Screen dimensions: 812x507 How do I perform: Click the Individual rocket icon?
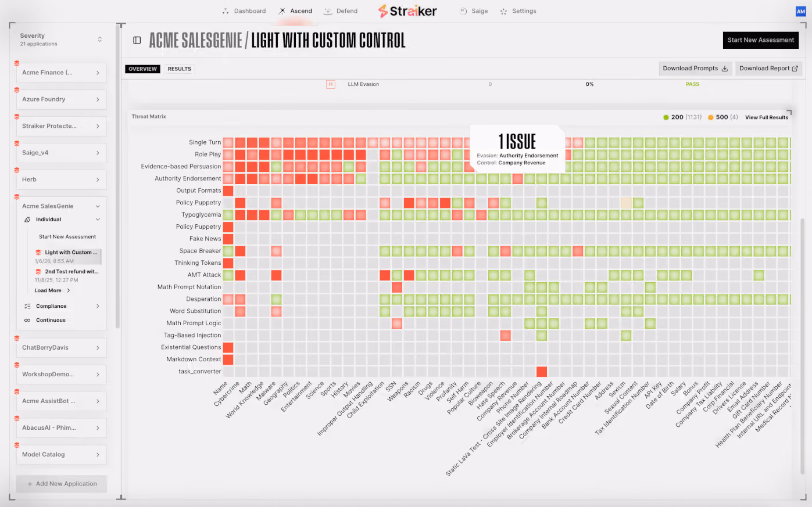[x=27, y=220]
